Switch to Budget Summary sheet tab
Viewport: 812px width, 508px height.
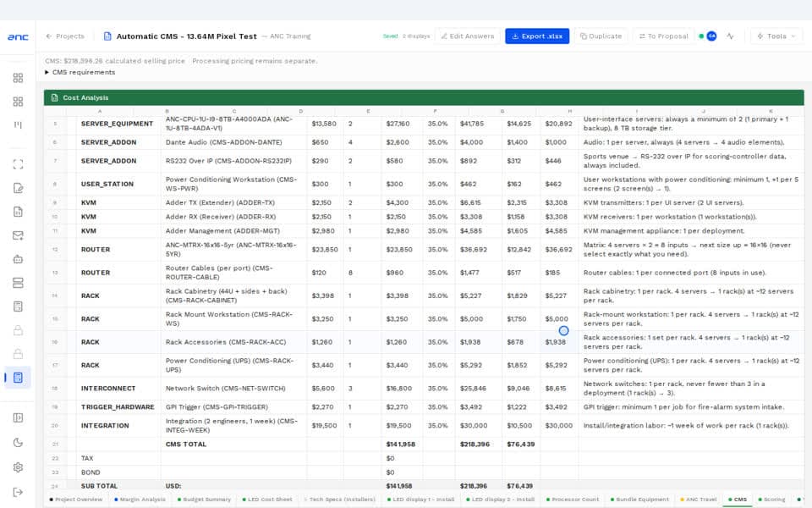point(204,500)
